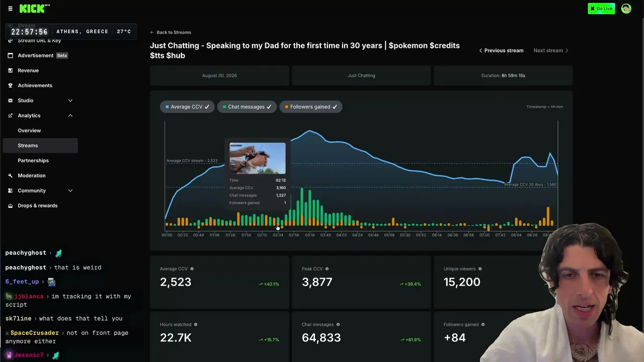Image resolution: width=644 pixels, height=362 pixels.
Task: Click the Studio sidebar icon
Action: point(10,101)
